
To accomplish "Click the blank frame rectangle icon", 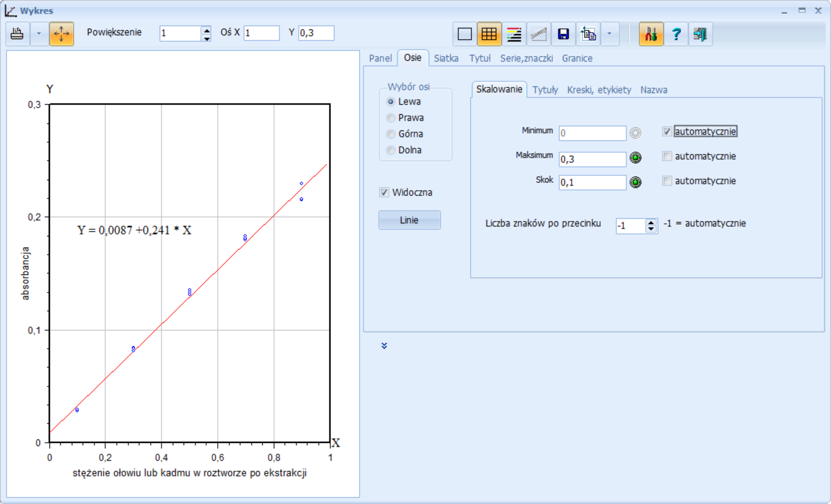I will click(465, 34).
